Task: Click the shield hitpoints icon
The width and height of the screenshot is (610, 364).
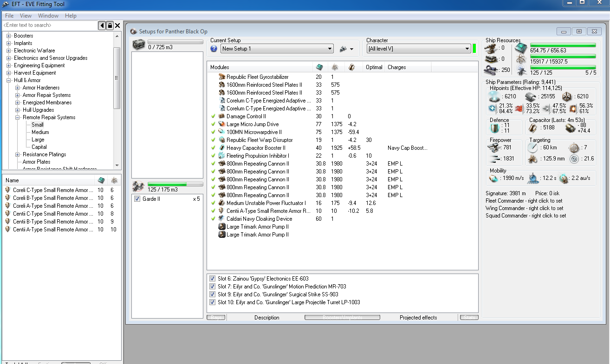Action: point(494,96)
